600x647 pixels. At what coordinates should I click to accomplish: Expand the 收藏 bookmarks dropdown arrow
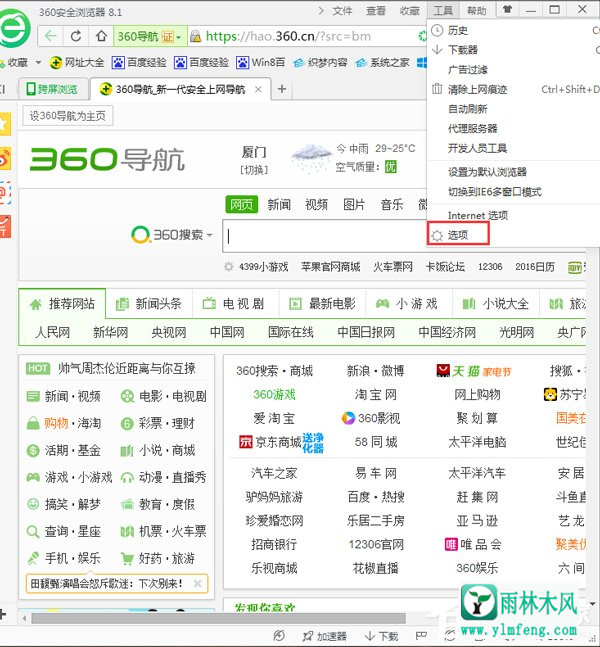pyautogui.click(x=38, y=62)
